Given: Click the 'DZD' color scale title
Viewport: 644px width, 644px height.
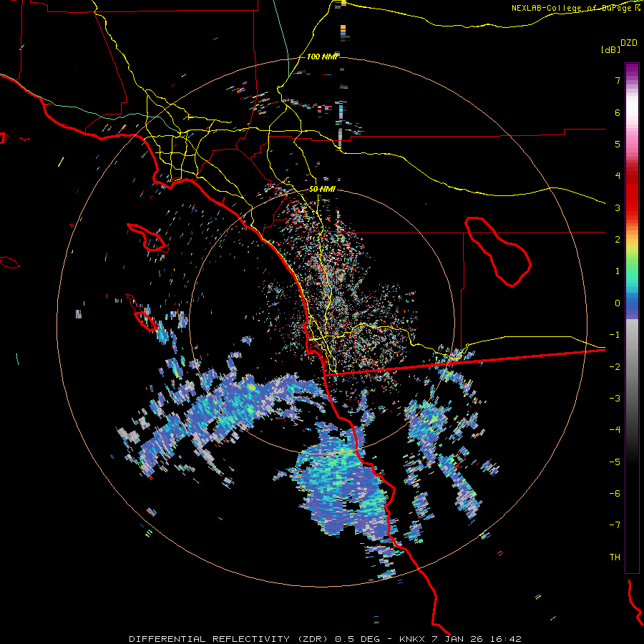Looking at the screenshot, I should click(629, 43).
